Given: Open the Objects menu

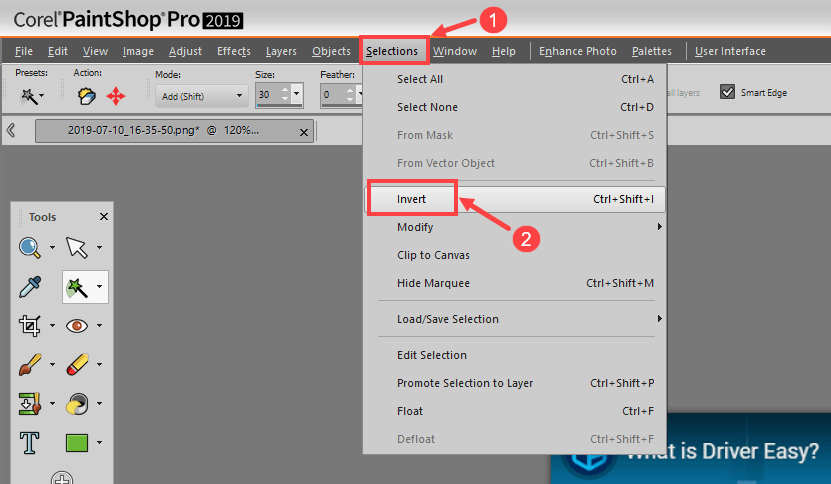Looking at the screenshot, I should tap(331, 51).
